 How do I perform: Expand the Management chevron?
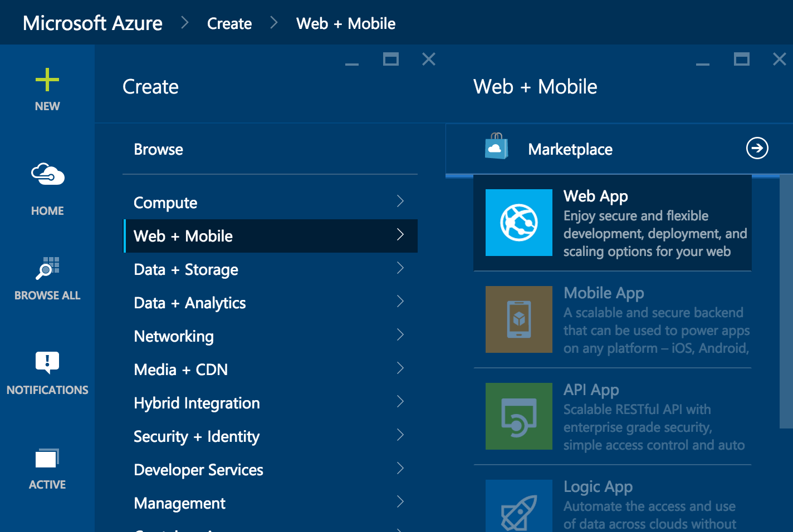point(400,501)
